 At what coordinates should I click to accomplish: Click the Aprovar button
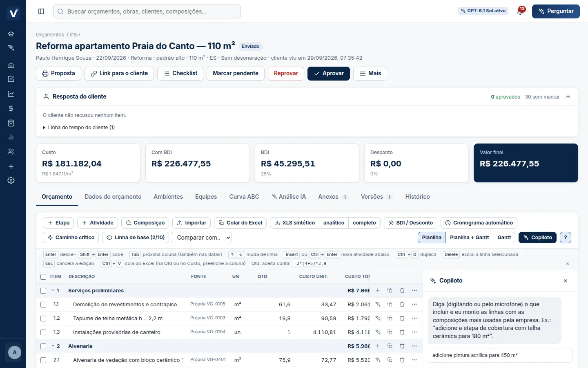click(329, 74)
